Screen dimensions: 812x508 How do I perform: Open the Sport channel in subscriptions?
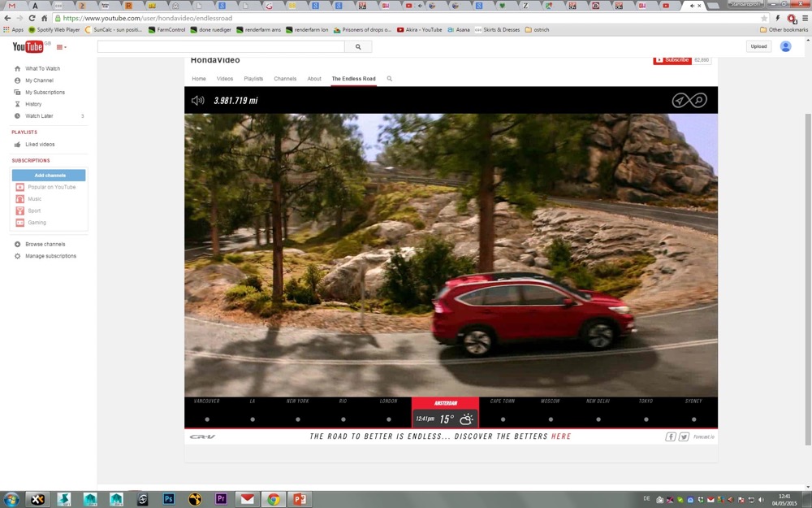pyautogui.click(x=34, y=211)
